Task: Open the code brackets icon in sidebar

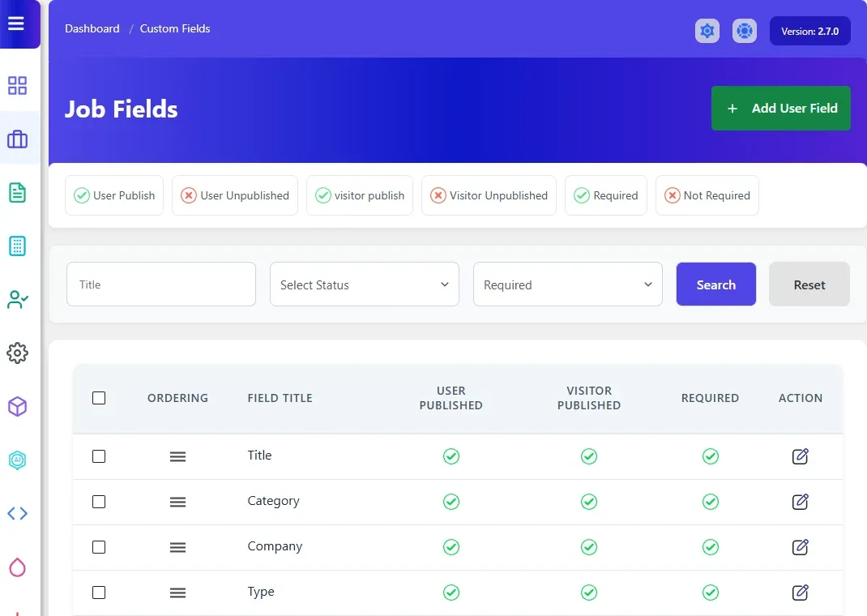Action: coord(17,513)
